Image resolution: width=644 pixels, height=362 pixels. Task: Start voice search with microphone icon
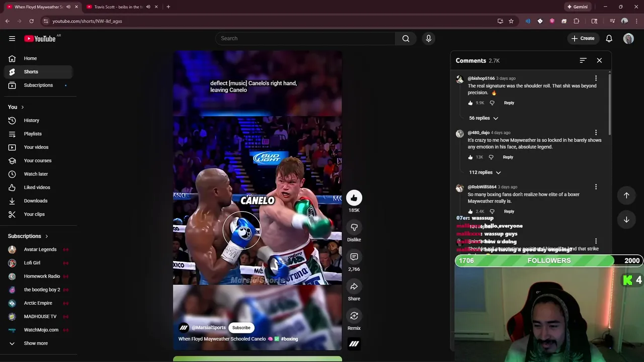pyautogui.click(x=429, y=38)
